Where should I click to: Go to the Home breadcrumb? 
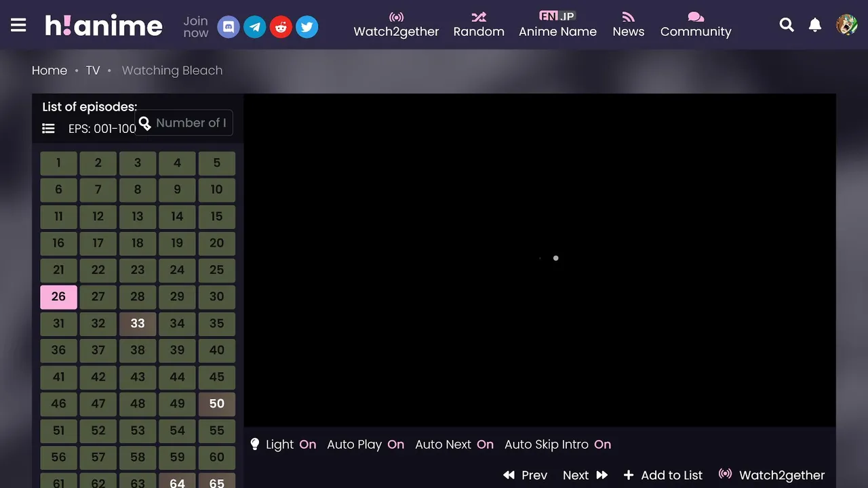50,70
